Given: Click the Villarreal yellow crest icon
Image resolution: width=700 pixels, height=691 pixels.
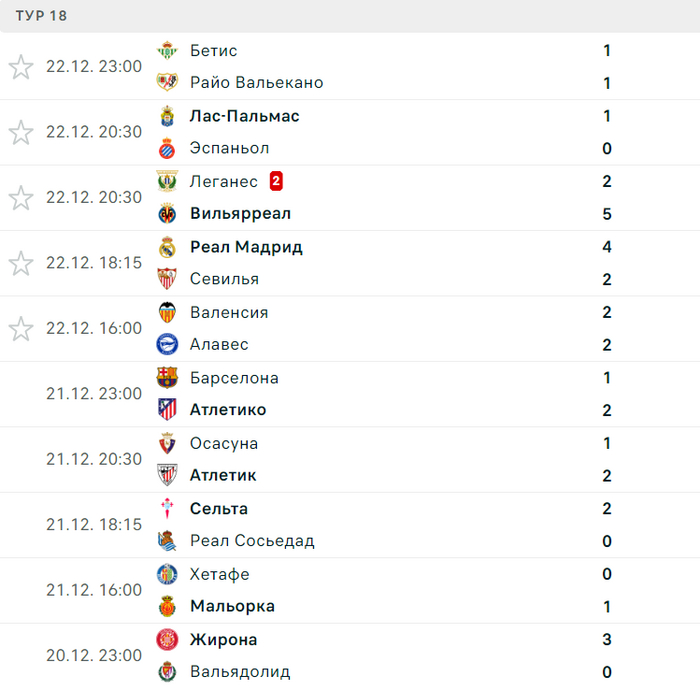Looking at the screenshot, I should tap(167, 213).
